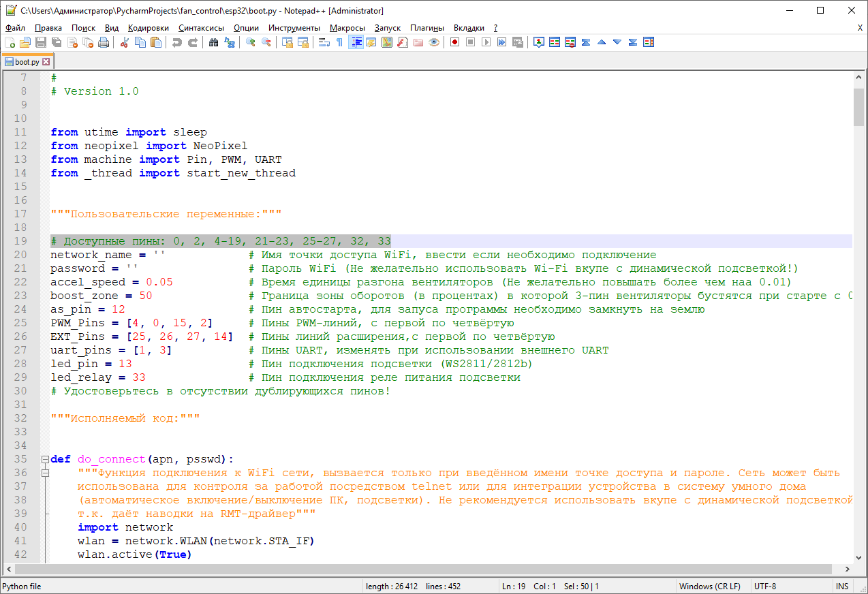Close the boot.py tab using its X
This screenshot has width=868, height=594.
tap(46, 62)
